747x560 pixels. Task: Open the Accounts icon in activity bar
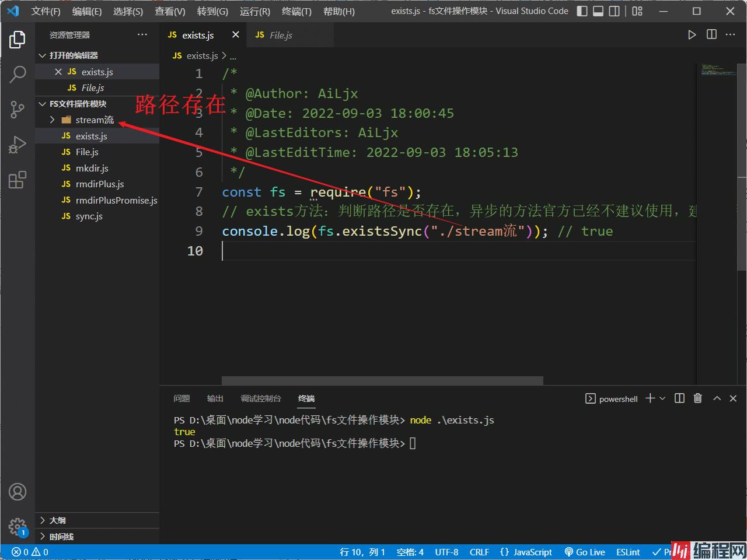[x=18, y=492]
